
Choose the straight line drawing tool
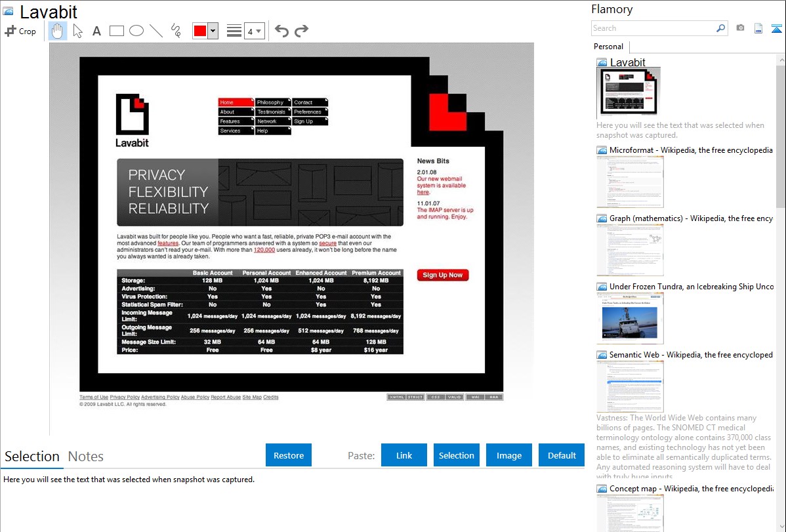(x=156, y=31)
